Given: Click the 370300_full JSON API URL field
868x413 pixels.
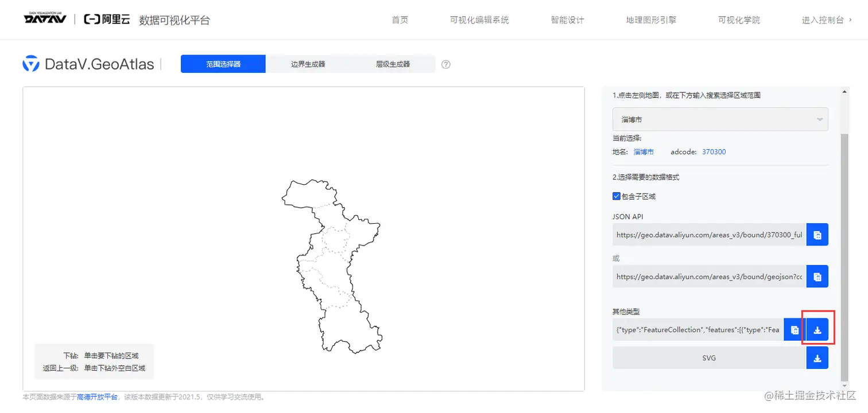Looking at the screenshot, I should pyautogui.click(x=710, y=235).
